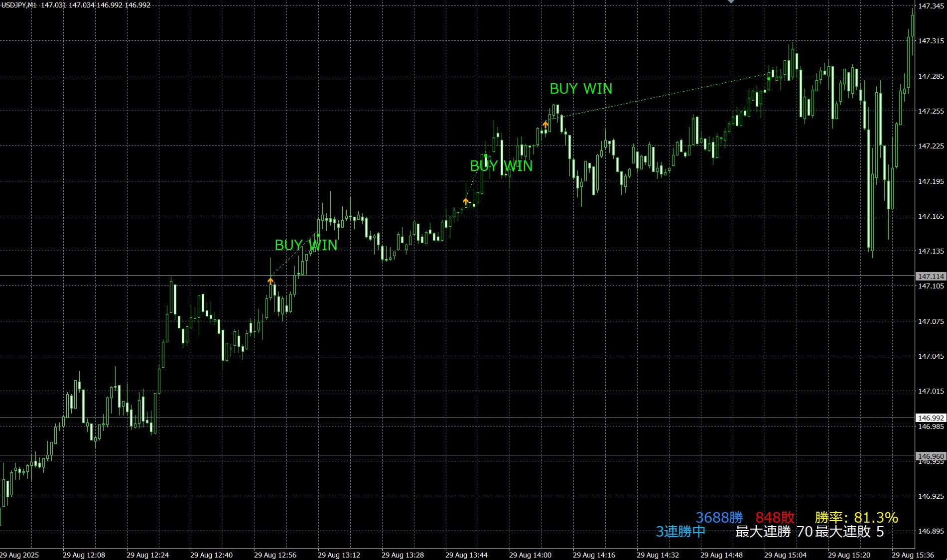Image resolution: width=947 pixels, height=560 pixels.
Task: Click the 146.895 price axis label
Action: (931, 531)
